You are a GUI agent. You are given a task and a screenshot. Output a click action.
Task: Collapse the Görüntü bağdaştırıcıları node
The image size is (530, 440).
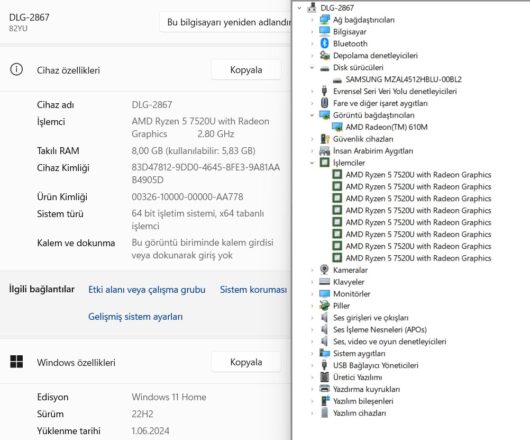coord(312,115)
